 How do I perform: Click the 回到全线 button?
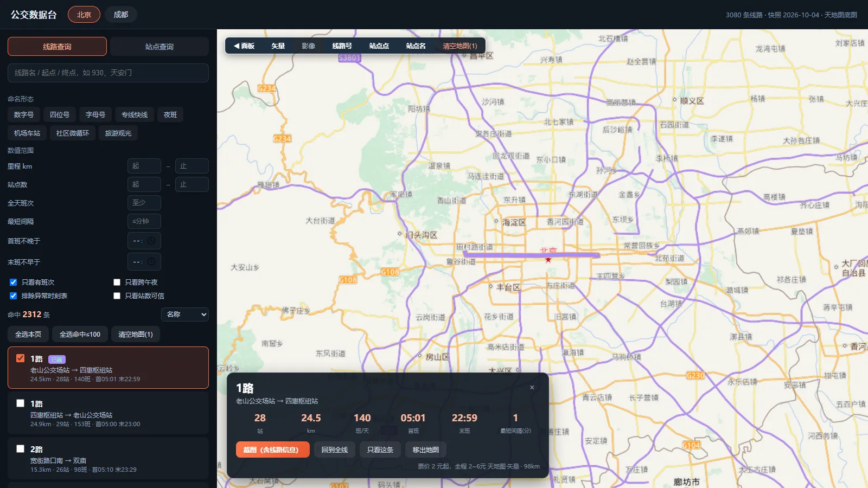[335, 450]
